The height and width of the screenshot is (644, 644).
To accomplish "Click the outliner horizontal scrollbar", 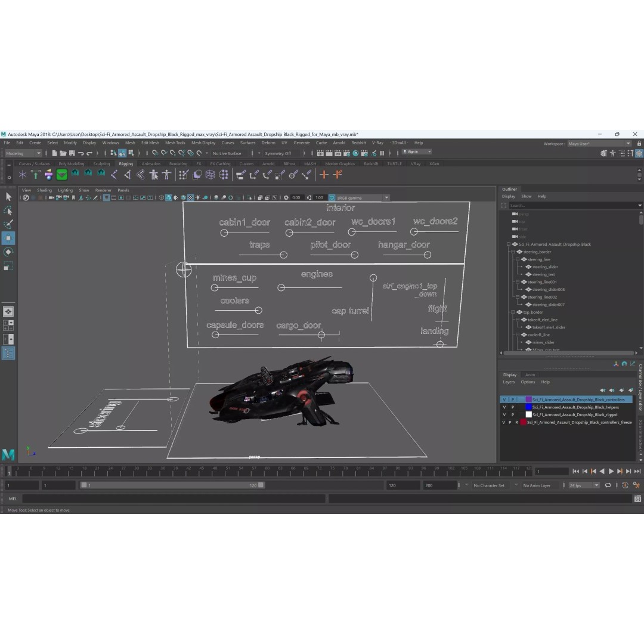I will [x=568, y=353].
